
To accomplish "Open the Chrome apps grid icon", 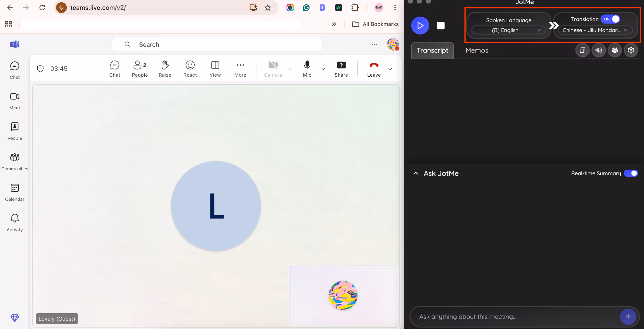I will [8, 24].
